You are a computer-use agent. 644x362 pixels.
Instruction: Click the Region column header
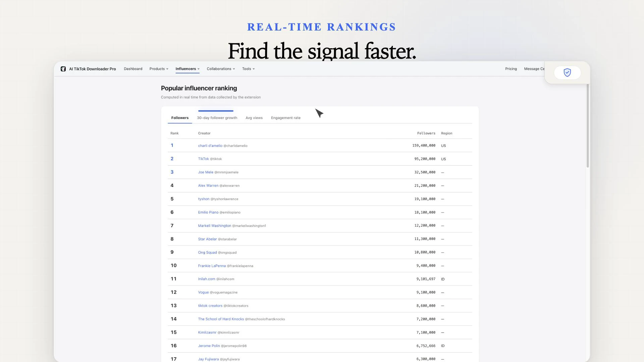pyautogui.click(x=446, y=133)
